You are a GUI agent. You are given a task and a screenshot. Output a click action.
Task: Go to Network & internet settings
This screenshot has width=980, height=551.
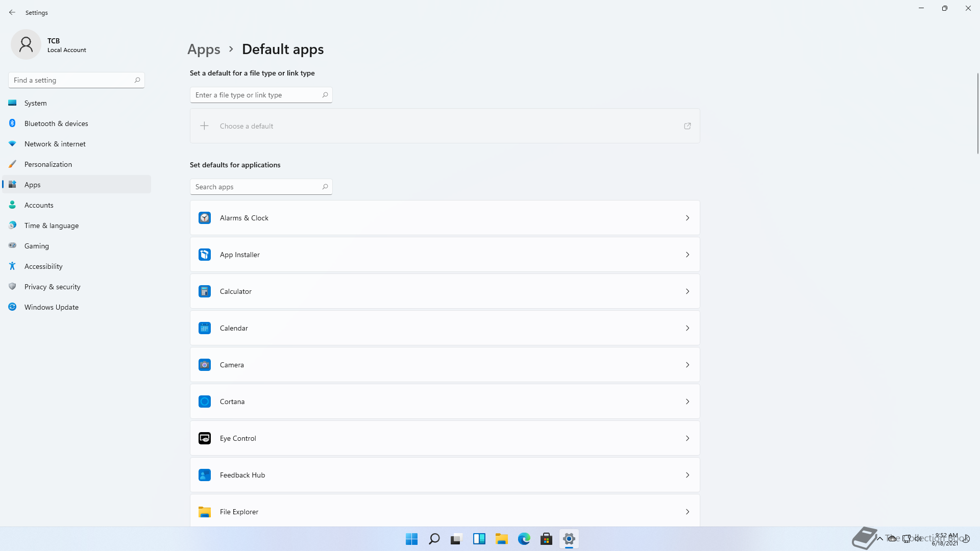pos(77,144)
